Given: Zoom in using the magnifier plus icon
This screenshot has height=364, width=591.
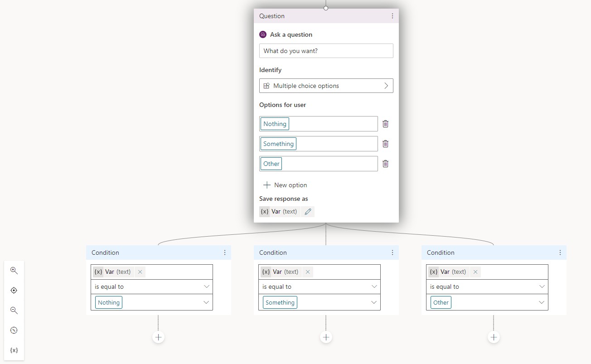Looking at the screenshot, I should click(x=14, y=271).
